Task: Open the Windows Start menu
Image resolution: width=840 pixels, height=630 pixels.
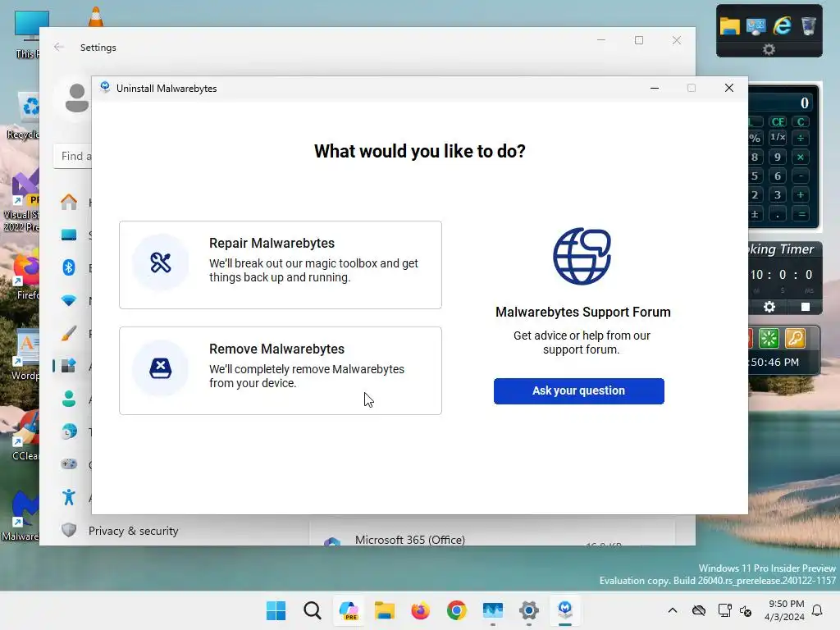Action: pos(276,610)
